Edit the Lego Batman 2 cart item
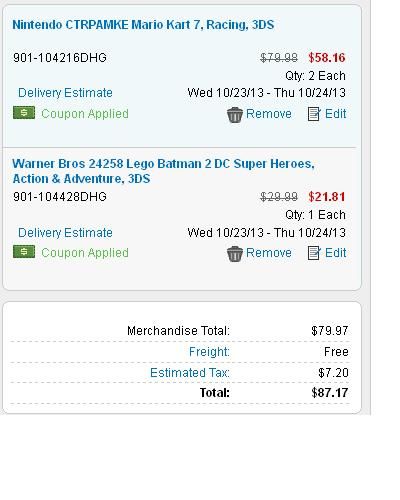The image size is (400, 500). click(x=335, y=253)
